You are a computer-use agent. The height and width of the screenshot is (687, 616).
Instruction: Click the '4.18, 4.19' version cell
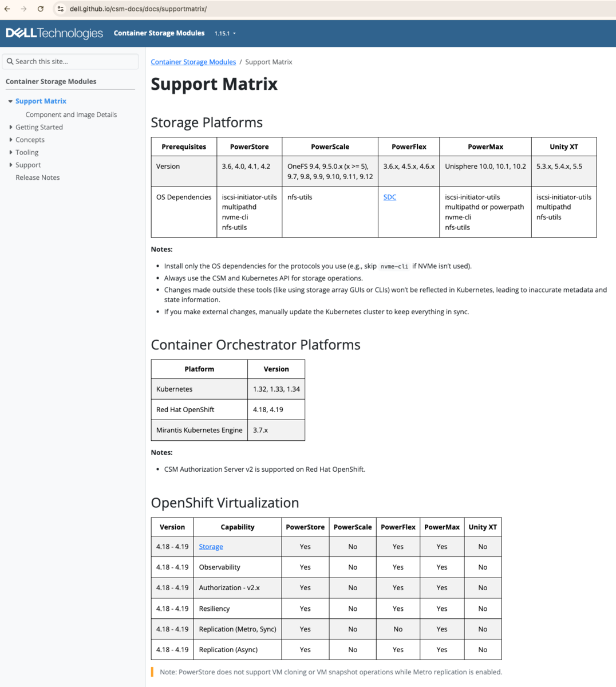(x=276, y=410)
